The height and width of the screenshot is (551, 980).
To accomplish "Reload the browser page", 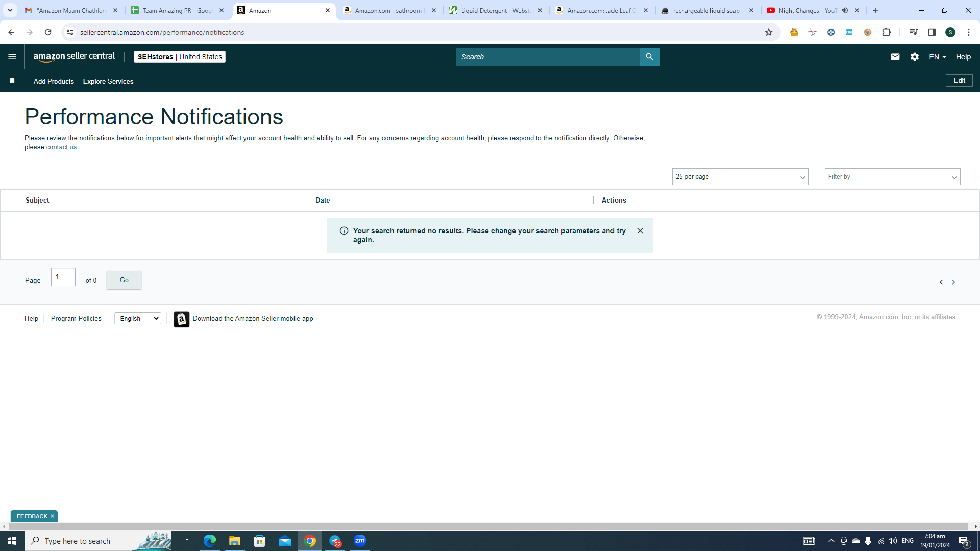I will pyautogui.click(x=48, y=32).
